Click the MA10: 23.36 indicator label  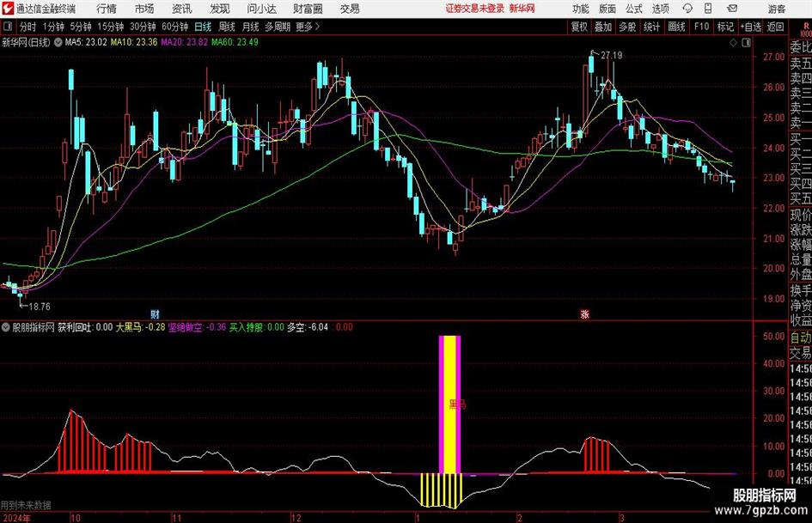pyautogui.click(x=134, y=42)
